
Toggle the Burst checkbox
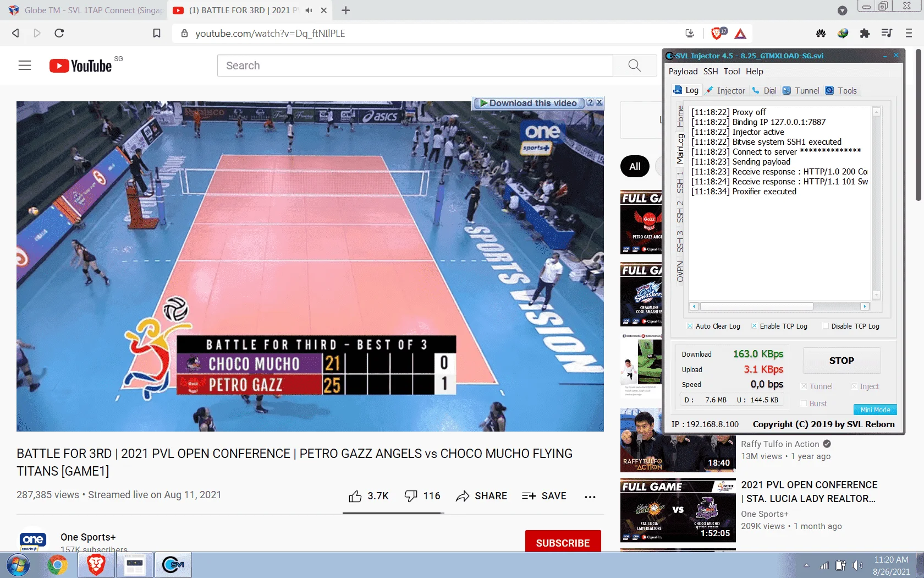pyautogui.click(x=804, y=403)
